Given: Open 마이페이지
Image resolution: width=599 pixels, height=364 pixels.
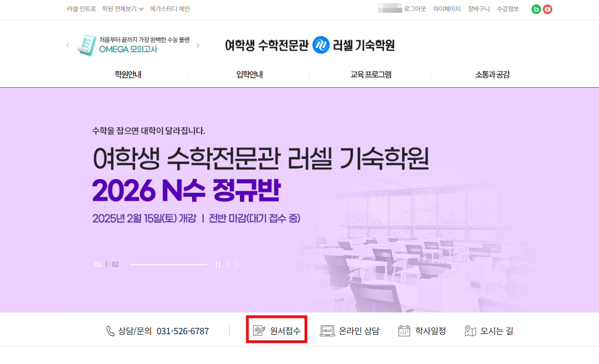Looking at the screenshot, I should 446,9.
